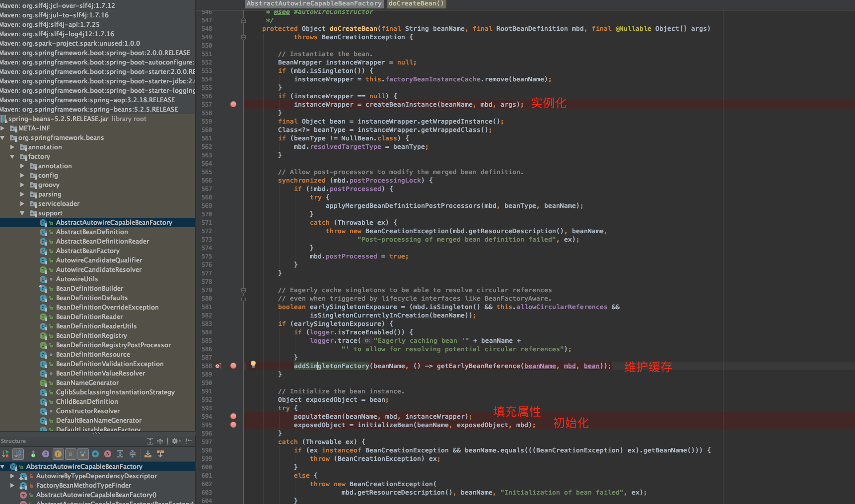The image size is (855, 504).
Task: Toggle Show Anonymous Classes blue circle icon
Action: [x=95, y=454]
